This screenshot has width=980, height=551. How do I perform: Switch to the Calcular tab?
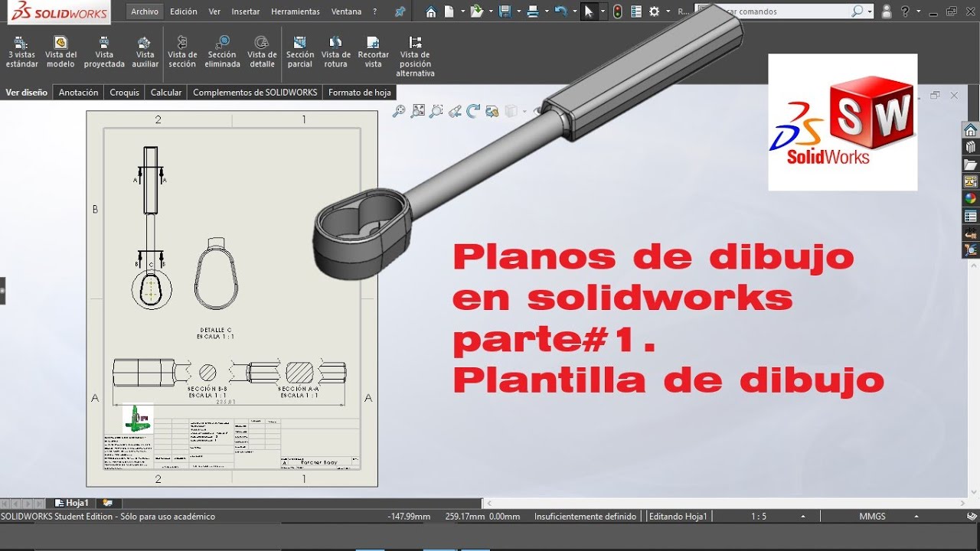point(166,93)
